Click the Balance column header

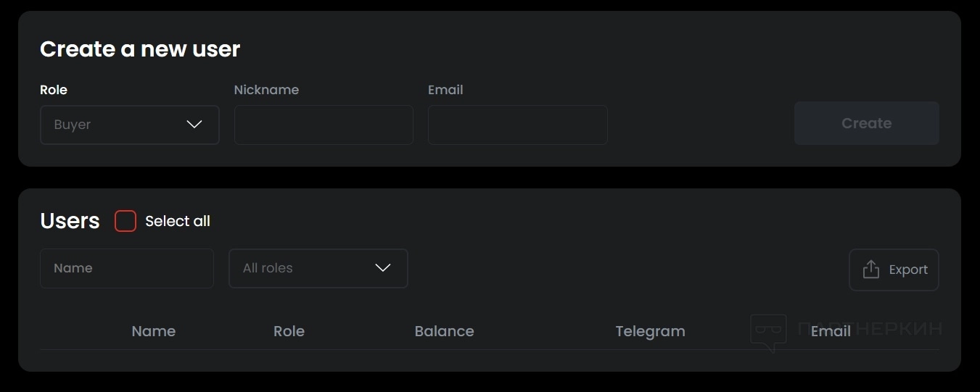pyautogui.click(x=444, y=331)
